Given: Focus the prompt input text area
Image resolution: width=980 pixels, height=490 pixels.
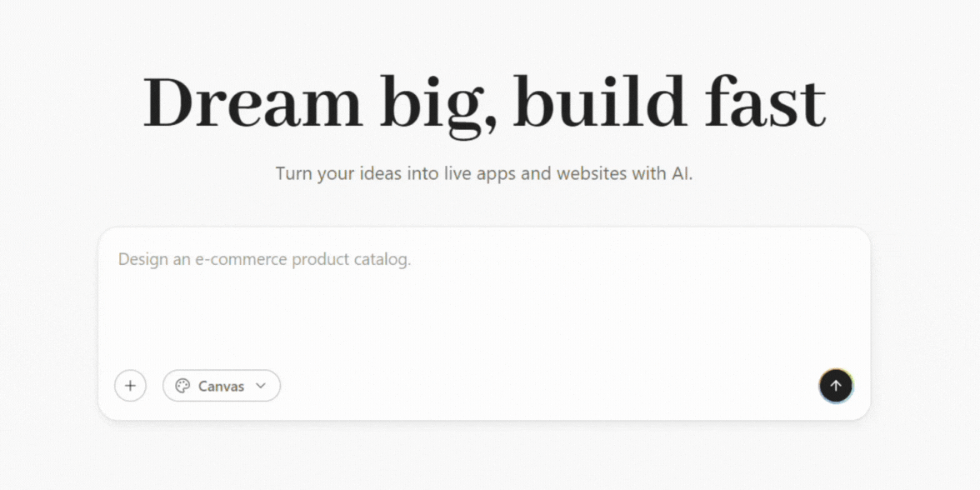Looking at the screenshot, I should [483, 308].
